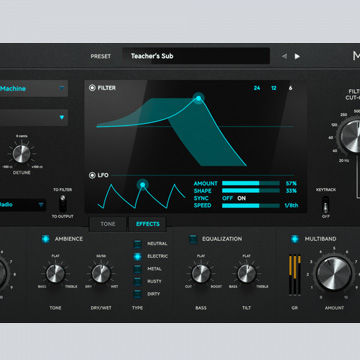This screenshot has width=360, height=360.
Task: Open the Teacher's Sub preset field
Action: click(x=196, y=56)
